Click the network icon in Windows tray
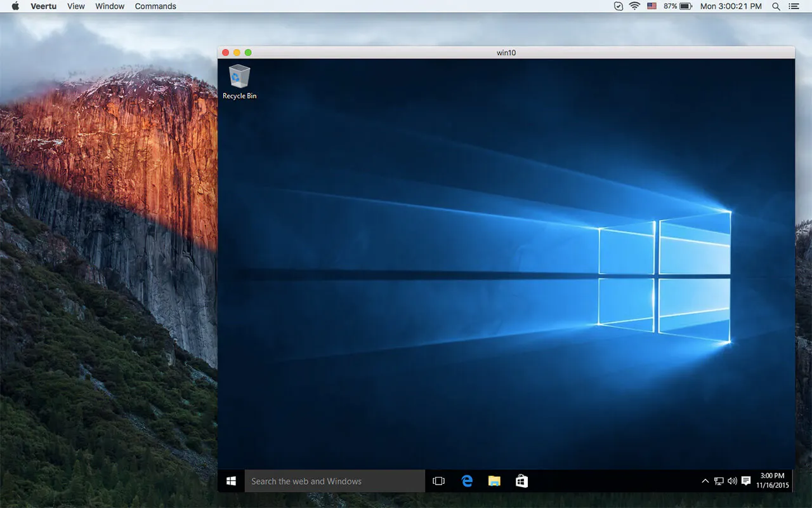 coord(719,481)
